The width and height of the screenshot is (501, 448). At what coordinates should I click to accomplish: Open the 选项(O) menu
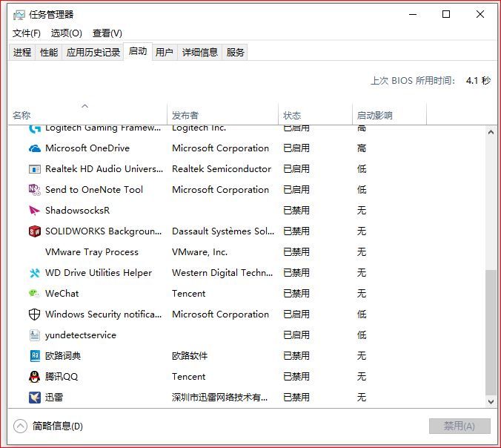click(x=67, y=33)
